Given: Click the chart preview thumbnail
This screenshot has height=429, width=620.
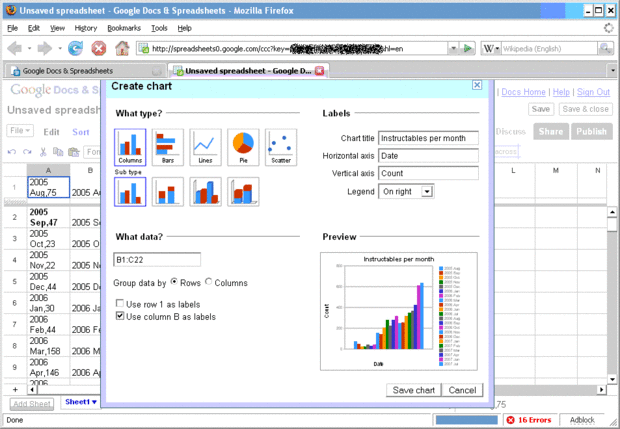Looking at the screenshot, I should pyautogui.click(x=399, y=311).
